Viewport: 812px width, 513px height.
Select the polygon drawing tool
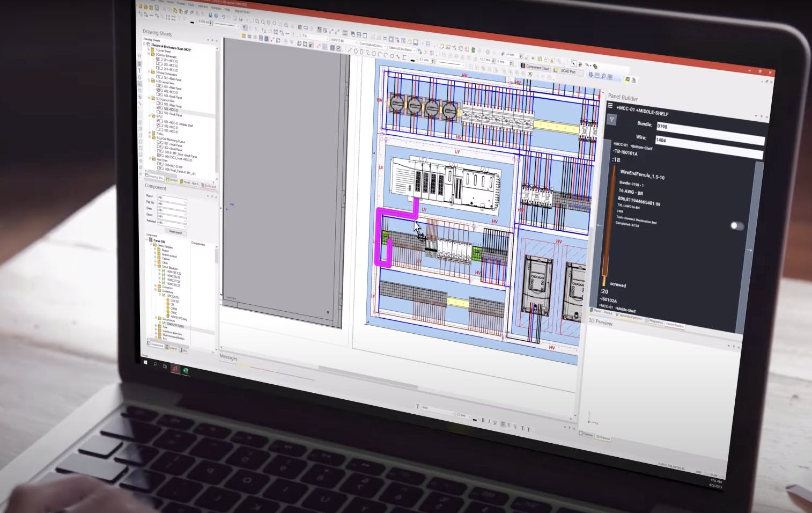pos(355,51)
